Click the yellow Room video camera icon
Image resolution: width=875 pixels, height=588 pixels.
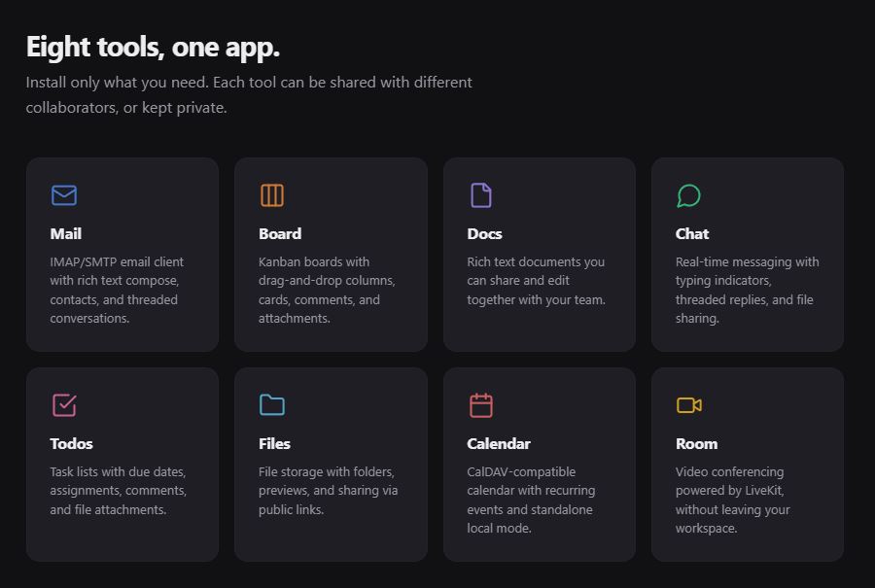689,404
